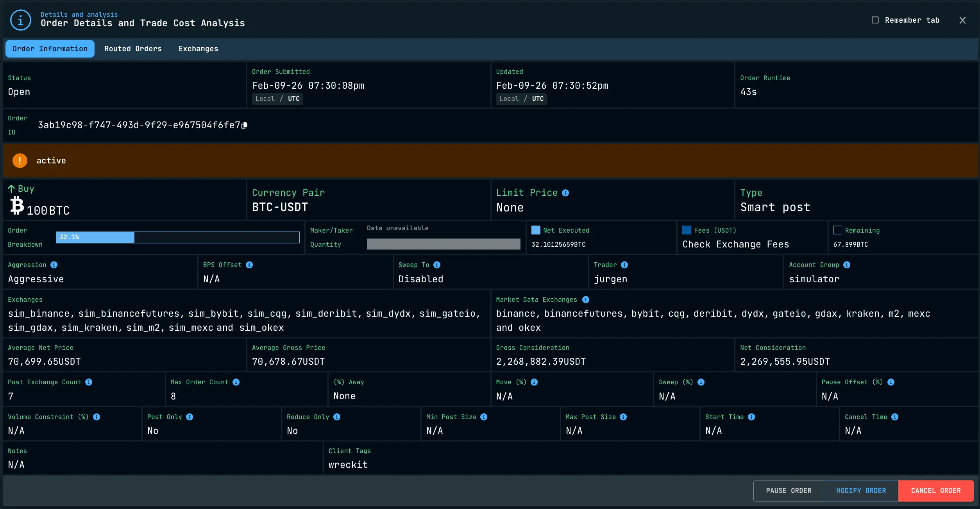Click the Currency Pair value BTC-USDT
980x509 pixels.
(x=280, y=207)
